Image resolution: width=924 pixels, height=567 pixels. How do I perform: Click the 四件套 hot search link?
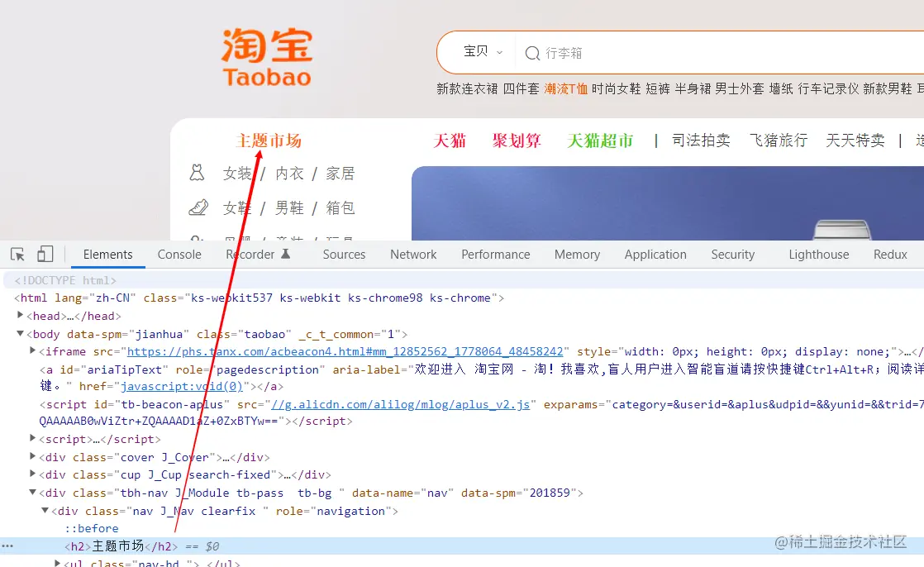[521, 88]
